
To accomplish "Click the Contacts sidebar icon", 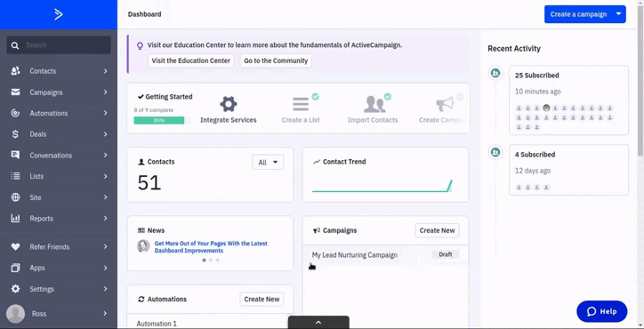I will (x=16, y=71).
